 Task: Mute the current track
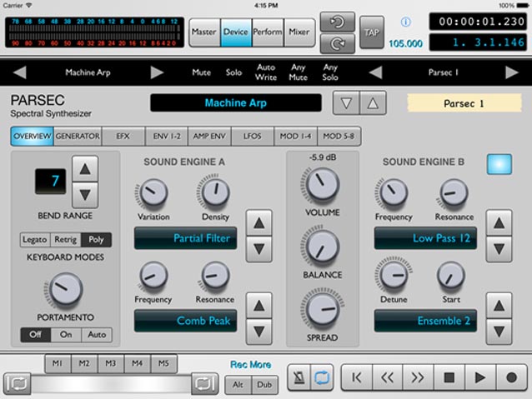click(x=201, y=72)
